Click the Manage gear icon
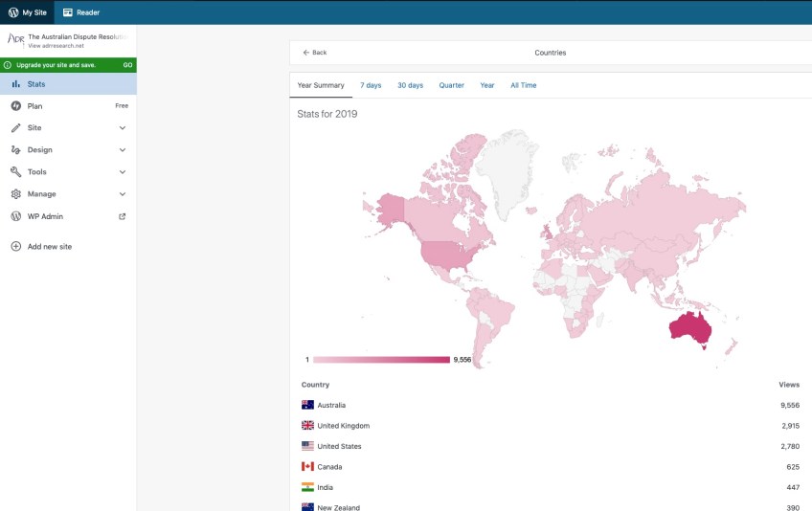Viewport: 812px width, 511px height. [x=15, y=194]
